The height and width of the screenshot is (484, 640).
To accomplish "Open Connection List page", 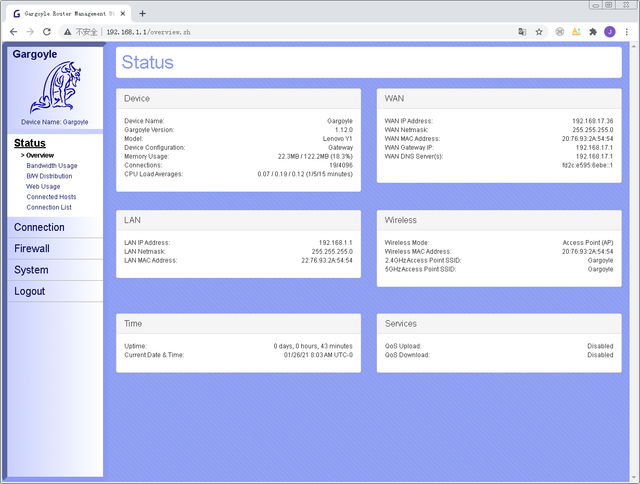I will (49, 207).
